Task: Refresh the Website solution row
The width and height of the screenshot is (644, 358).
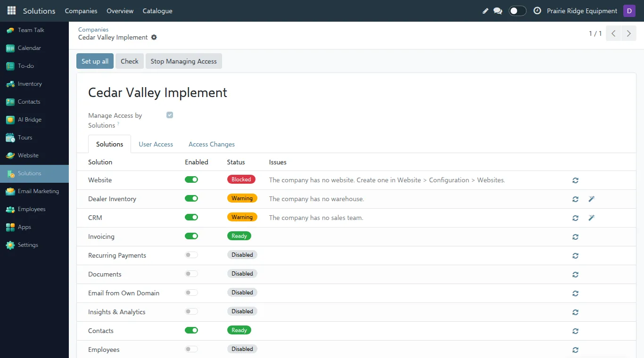Action: click(575, 180)
